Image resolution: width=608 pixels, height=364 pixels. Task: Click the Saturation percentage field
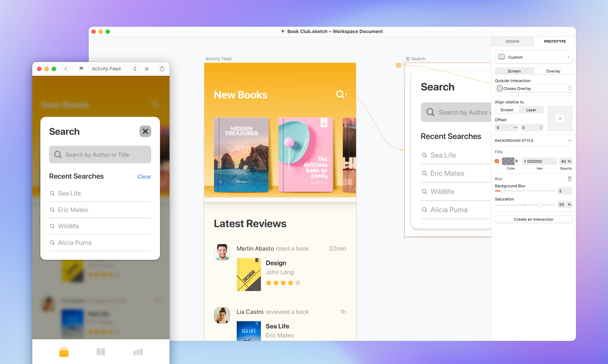(x=565, y=204)
